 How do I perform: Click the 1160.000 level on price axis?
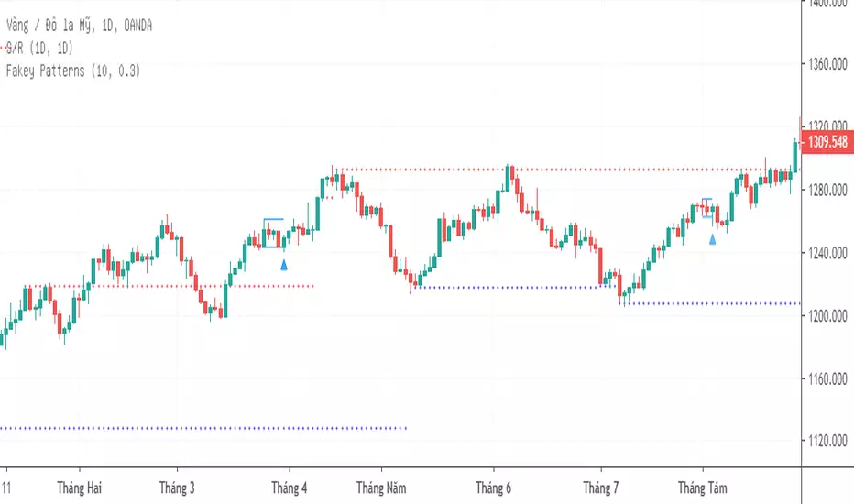[x=828, y=379]
